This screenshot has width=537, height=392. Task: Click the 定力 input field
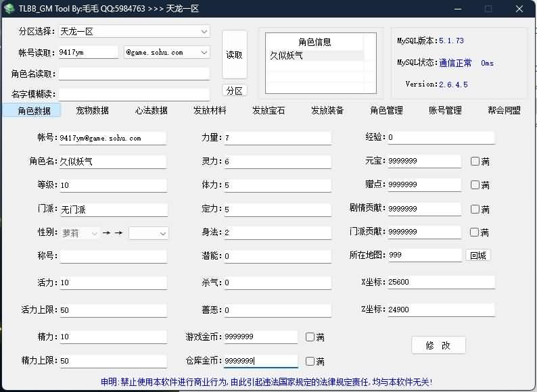click(278, 210)
